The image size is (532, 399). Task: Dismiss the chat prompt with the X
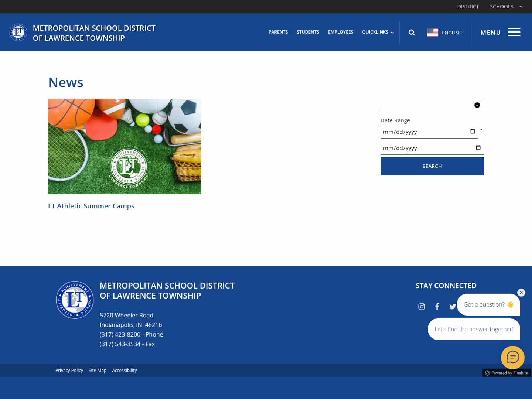(x=521, y=293)
